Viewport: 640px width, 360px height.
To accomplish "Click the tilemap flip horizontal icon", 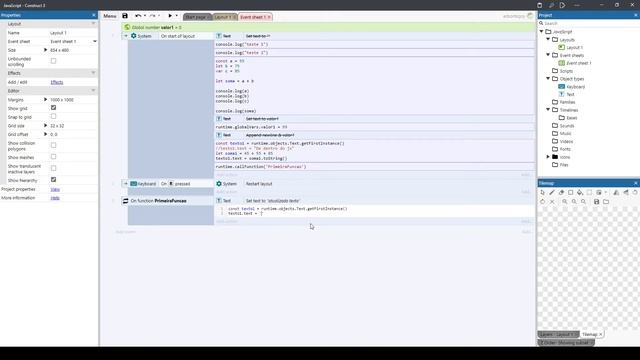I will [x=616, y=192].
